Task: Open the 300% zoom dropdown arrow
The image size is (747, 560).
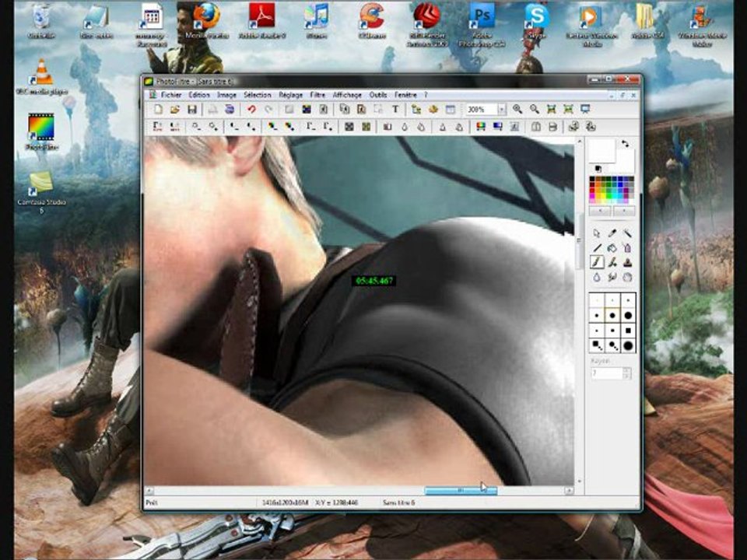Action: (501, 110)
